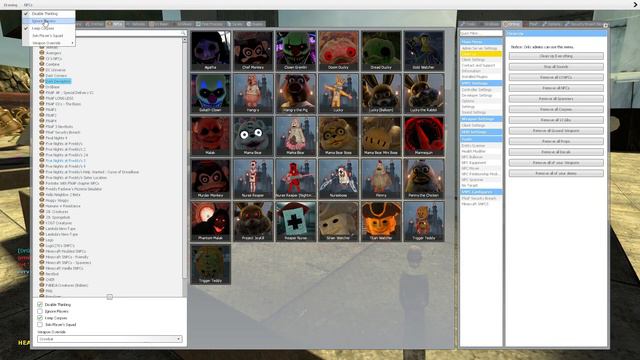640x360 pixels.
Task: Select the Hangry the Pig spawn icon
Action: click(296, 93)
